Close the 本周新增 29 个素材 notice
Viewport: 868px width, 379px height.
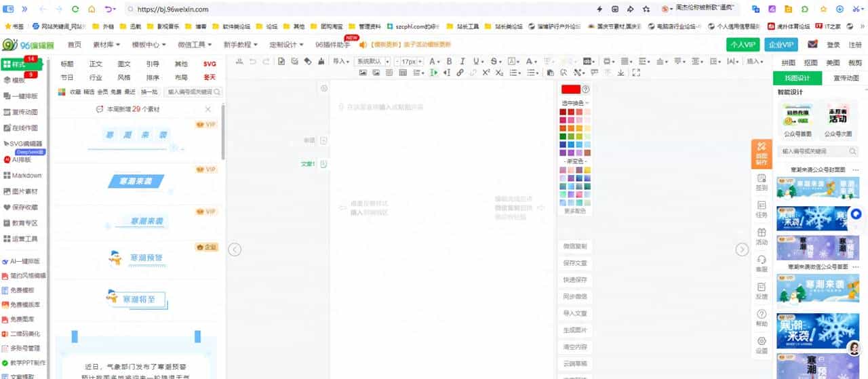click(x=208, y=109)
